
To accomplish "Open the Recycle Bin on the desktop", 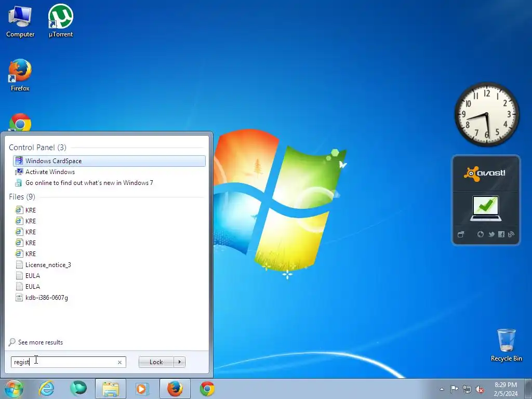I will [506, 345].
